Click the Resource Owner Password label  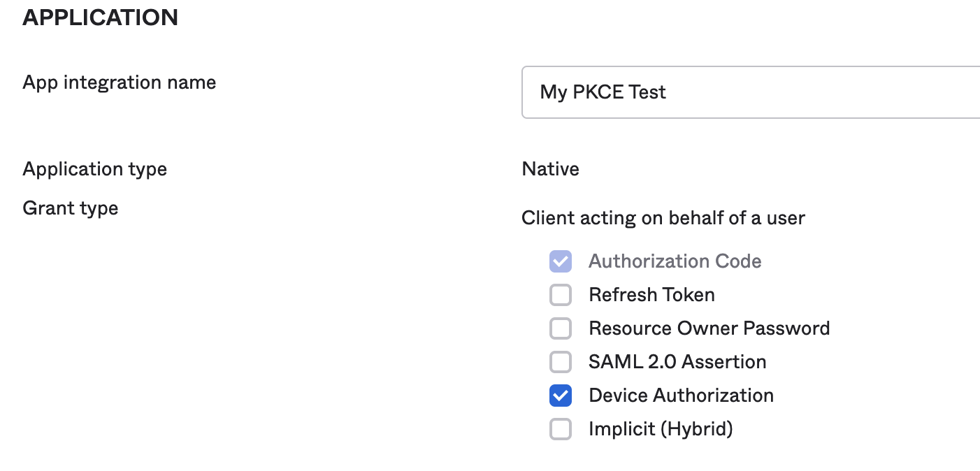[709, 328]
